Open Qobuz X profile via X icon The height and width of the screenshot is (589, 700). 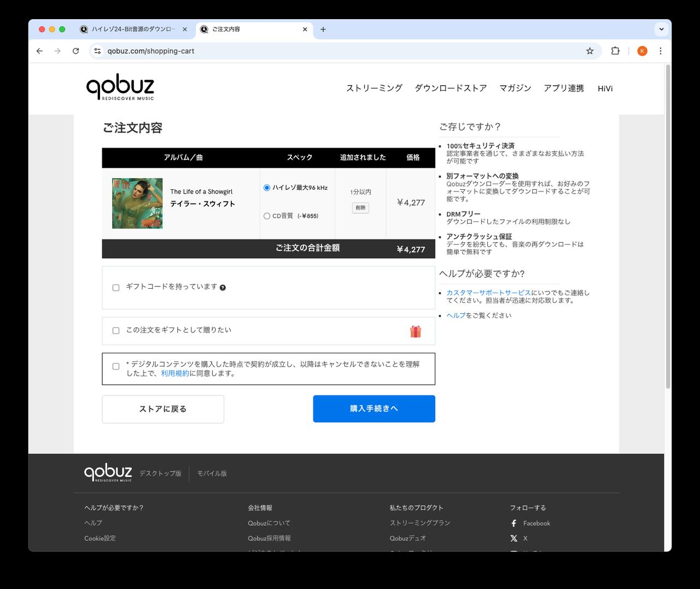513,538
